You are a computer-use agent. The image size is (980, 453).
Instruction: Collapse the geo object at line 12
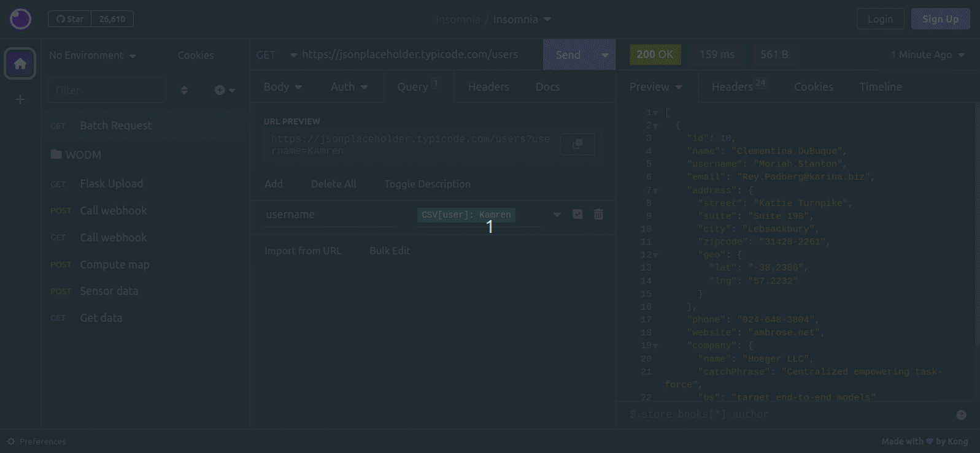point(655,256)
